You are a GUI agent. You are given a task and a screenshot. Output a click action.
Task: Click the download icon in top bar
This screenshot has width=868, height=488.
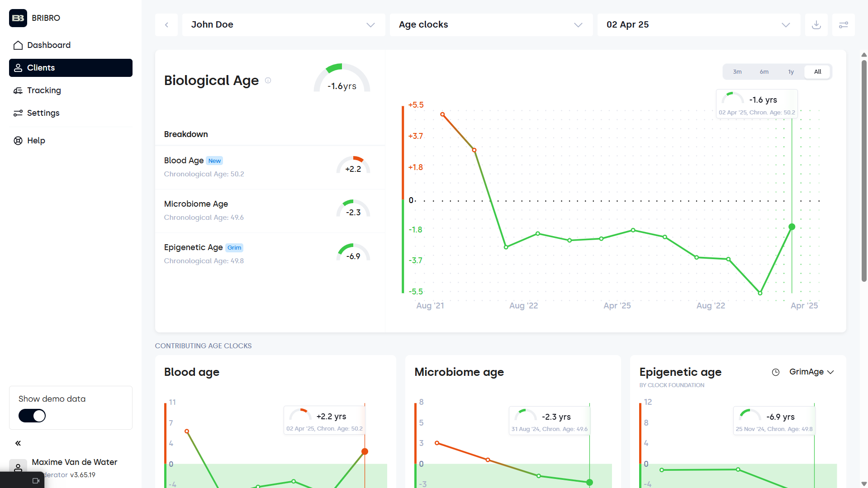(x=816, y=25)
